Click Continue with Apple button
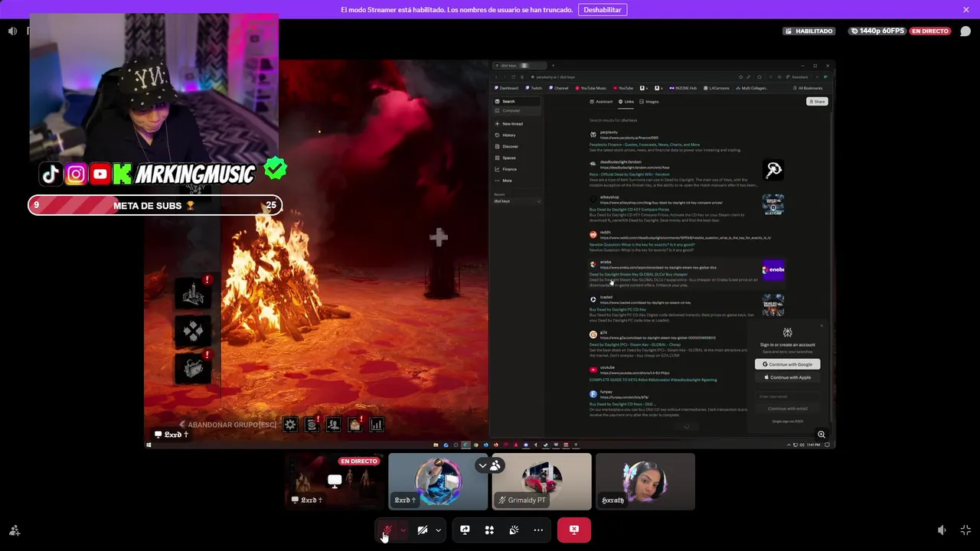This screenshot has width=980, height=551. click(x=787, y=377)
